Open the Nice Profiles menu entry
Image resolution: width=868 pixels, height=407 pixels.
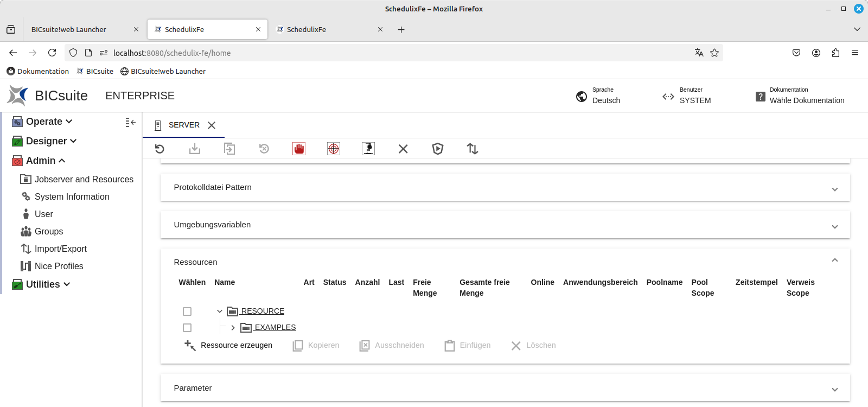pos(59,266)
